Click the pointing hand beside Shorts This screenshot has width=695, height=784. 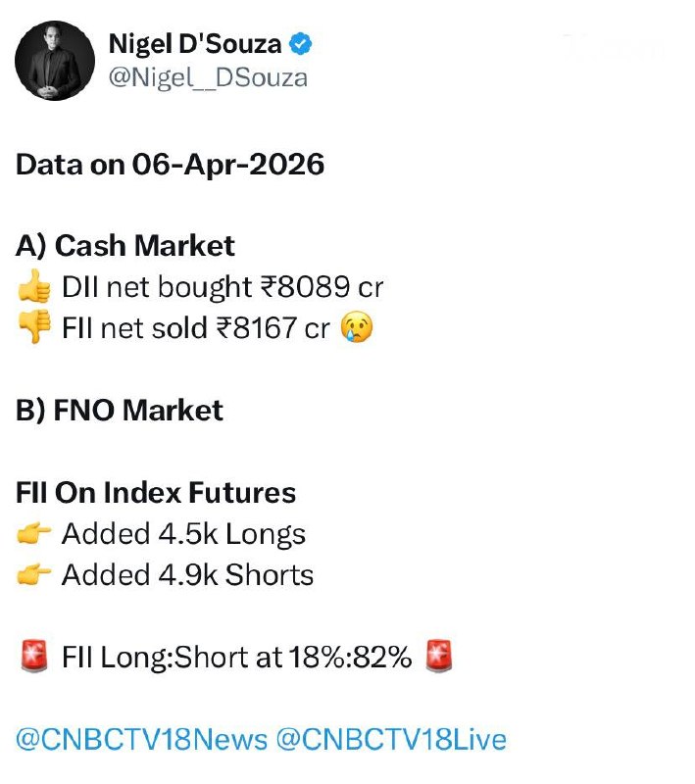pos(34,575)
